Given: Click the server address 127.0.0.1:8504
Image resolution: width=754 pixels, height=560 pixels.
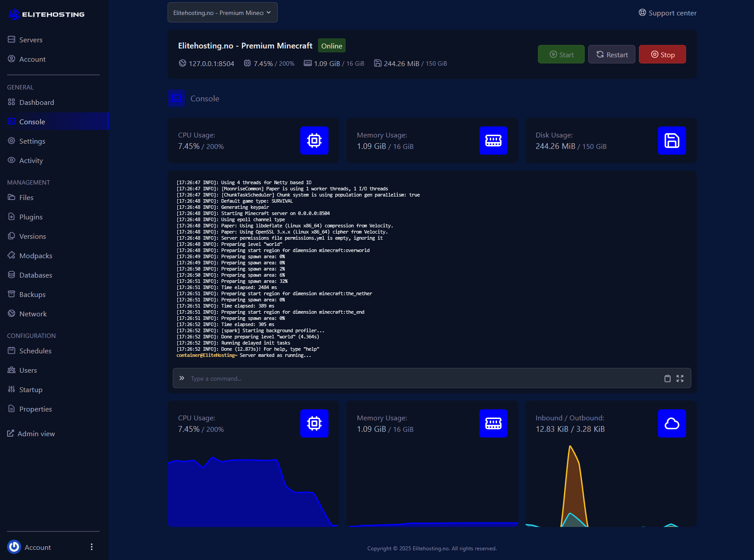Looking at the screenshot, I should pos(211,63).
